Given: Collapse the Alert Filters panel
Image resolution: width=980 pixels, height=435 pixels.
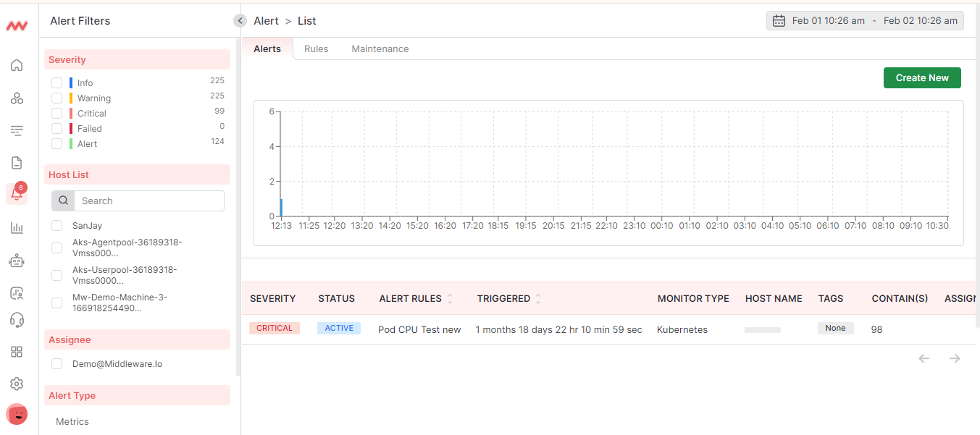Looking at the screenshot, I should pyautogui.click(x=240, y=21).
